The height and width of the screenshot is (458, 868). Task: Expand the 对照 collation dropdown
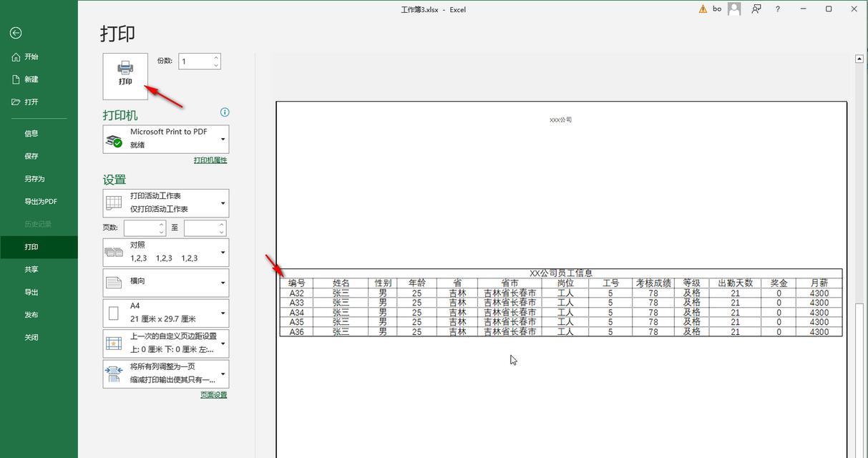(166, 252)
